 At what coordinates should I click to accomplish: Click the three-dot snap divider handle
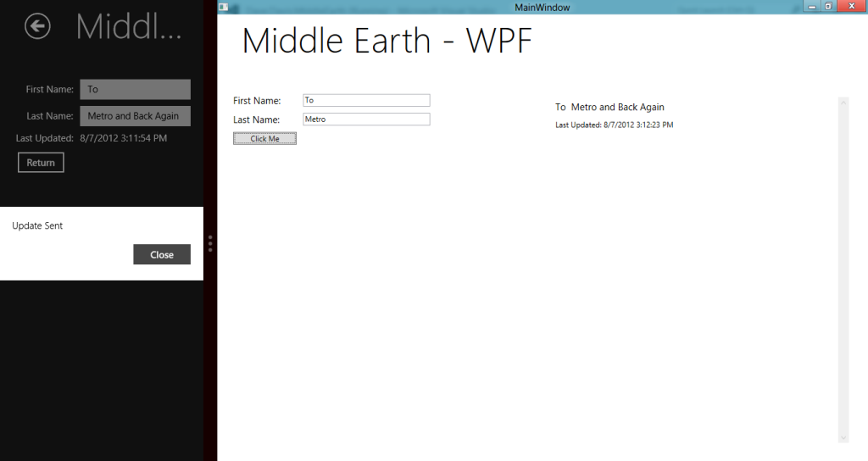(x=210, y=244)
